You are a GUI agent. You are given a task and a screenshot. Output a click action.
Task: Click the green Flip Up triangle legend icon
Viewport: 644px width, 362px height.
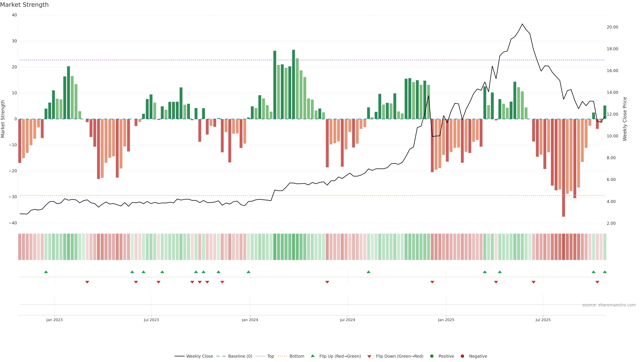pos(312,356)
